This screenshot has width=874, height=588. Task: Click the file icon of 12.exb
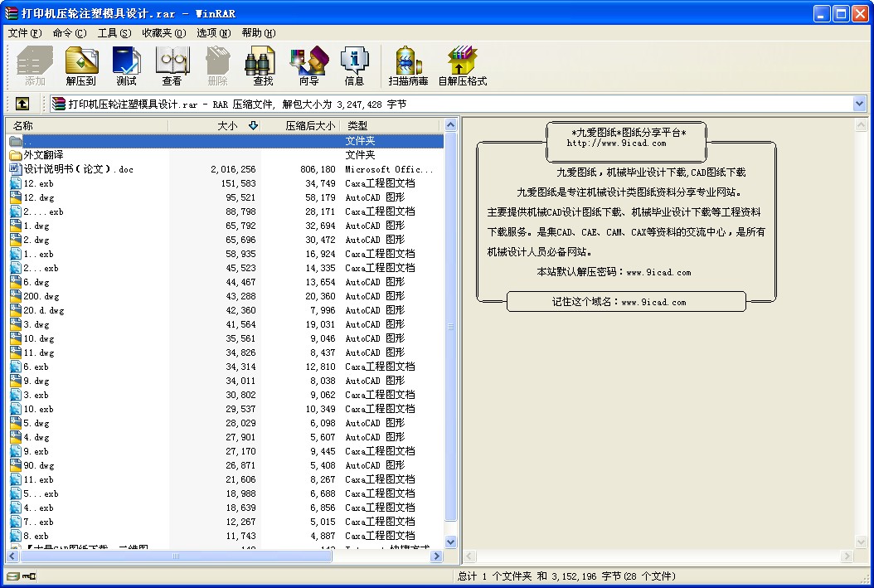[x=16, y=183]
